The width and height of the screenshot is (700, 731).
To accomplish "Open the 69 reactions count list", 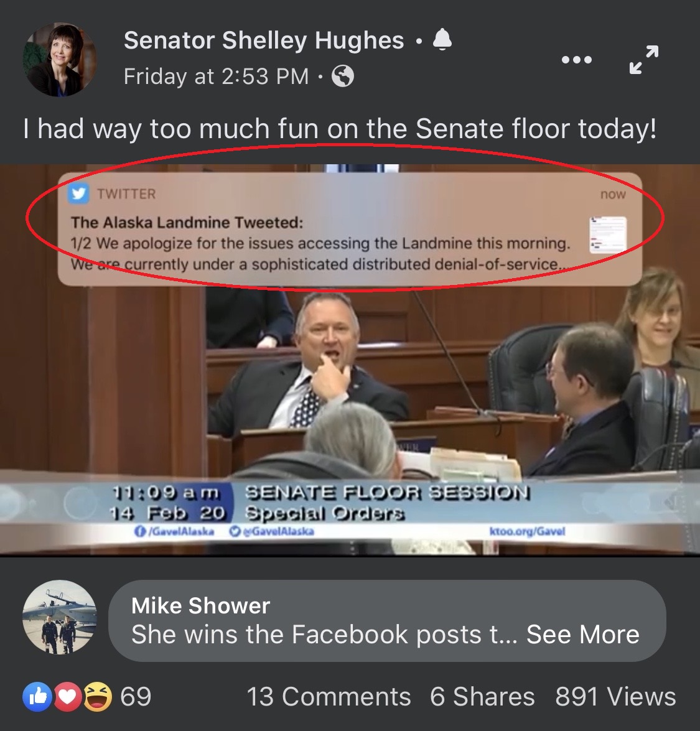I will pyautogui.click(x=136, y=697).
